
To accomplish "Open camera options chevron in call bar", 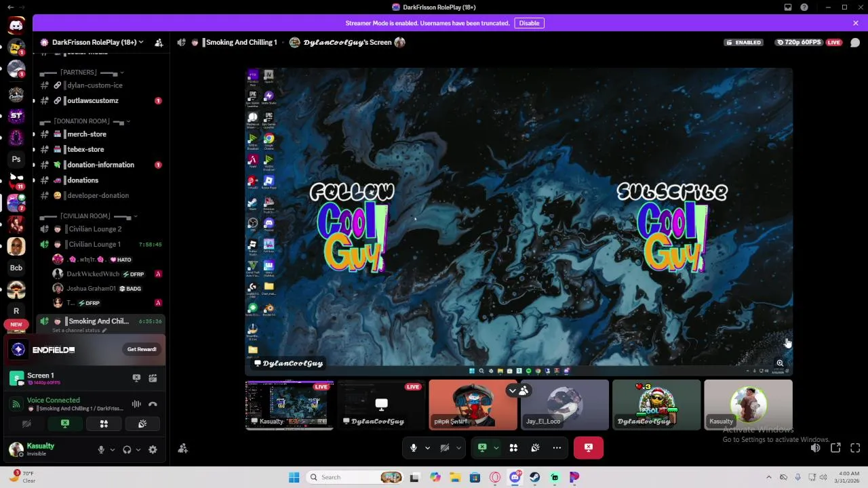I will (458, 447).
